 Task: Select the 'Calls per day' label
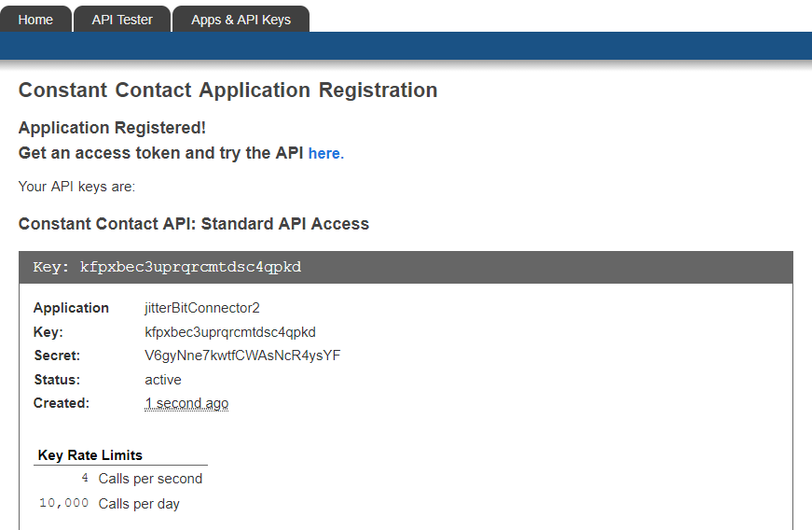[139, 504]
